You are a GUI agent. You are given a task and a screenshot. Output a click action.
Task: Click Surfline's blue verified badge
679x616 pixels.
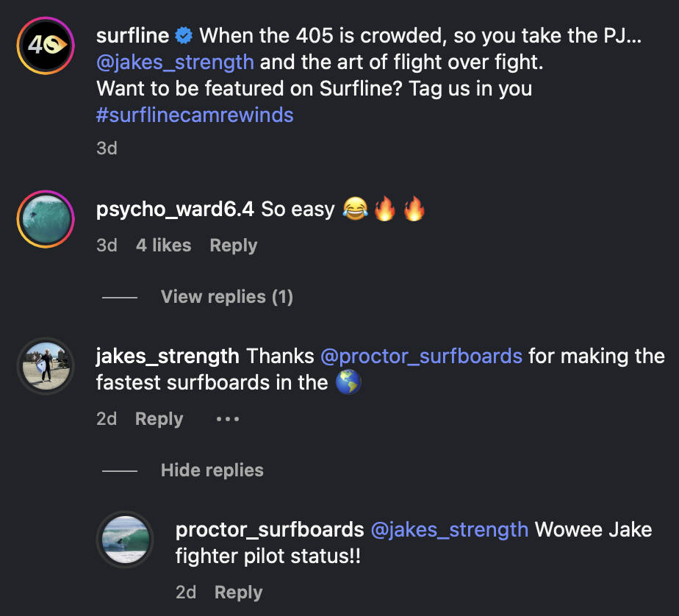(184, 35)
